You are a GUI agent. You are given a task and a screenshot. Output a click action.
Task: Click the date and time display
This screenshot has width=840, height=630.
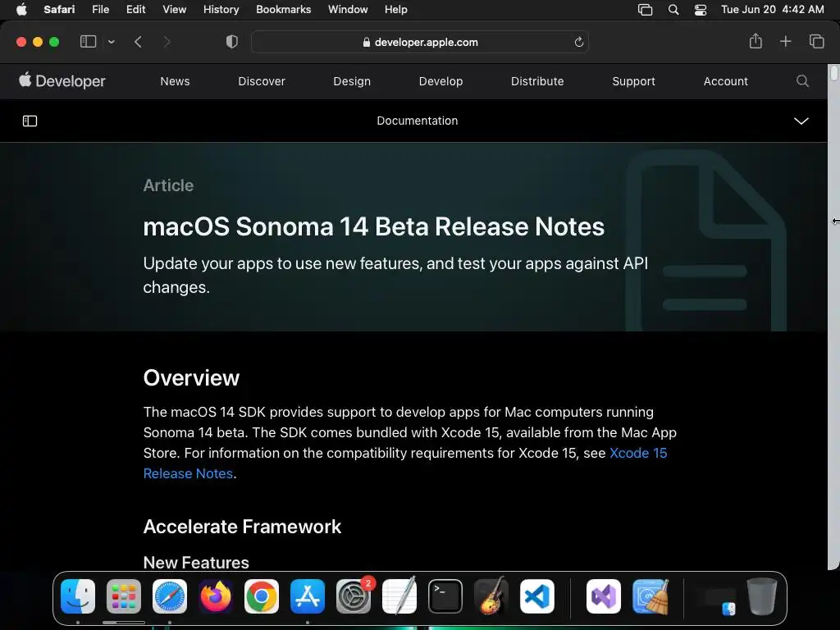(772, 9)
